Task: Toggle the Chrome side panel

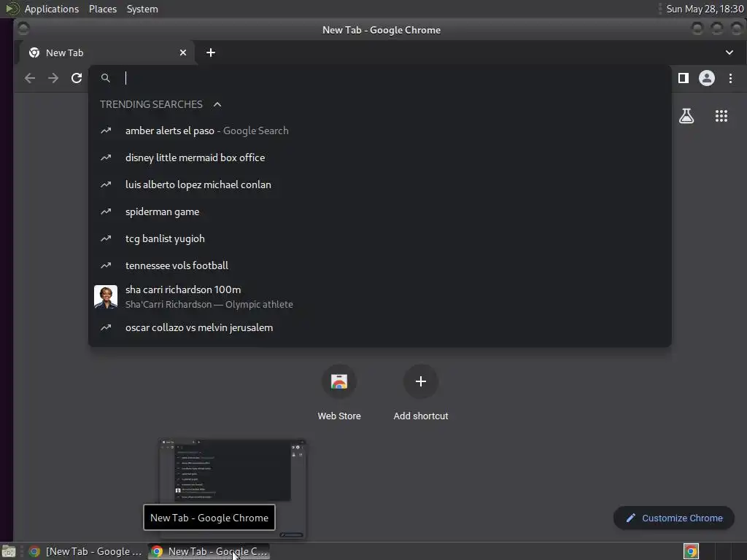Action: [x=683, y=78]
